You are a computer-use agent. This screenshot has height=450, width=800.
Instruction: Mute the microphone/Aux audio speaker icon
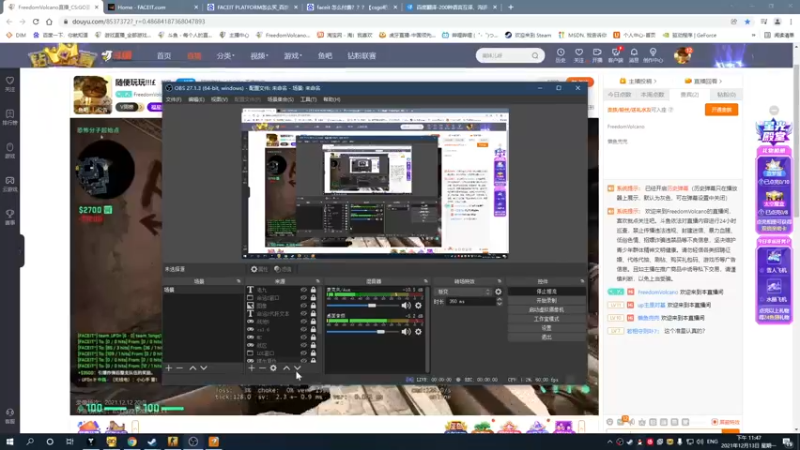(x=406, y=306)
